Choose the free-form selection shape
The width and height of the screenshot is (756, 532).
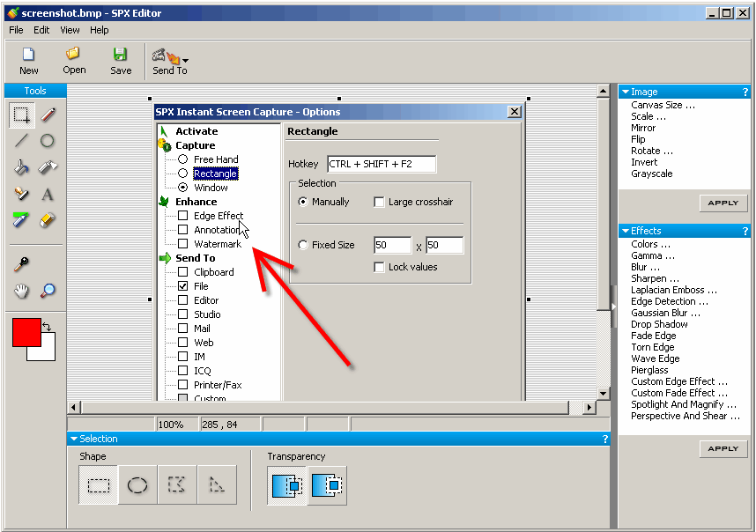click(176, 484)
